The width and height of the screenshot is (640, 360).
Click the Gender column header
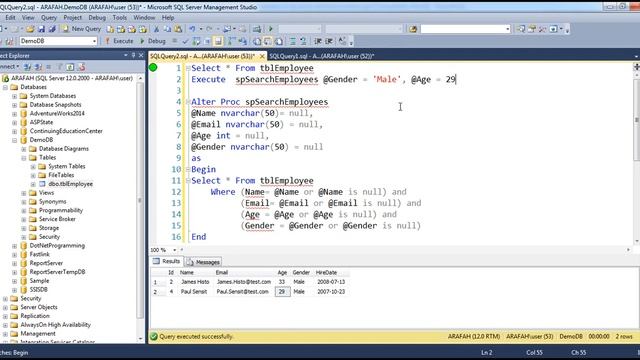(301, 272)
